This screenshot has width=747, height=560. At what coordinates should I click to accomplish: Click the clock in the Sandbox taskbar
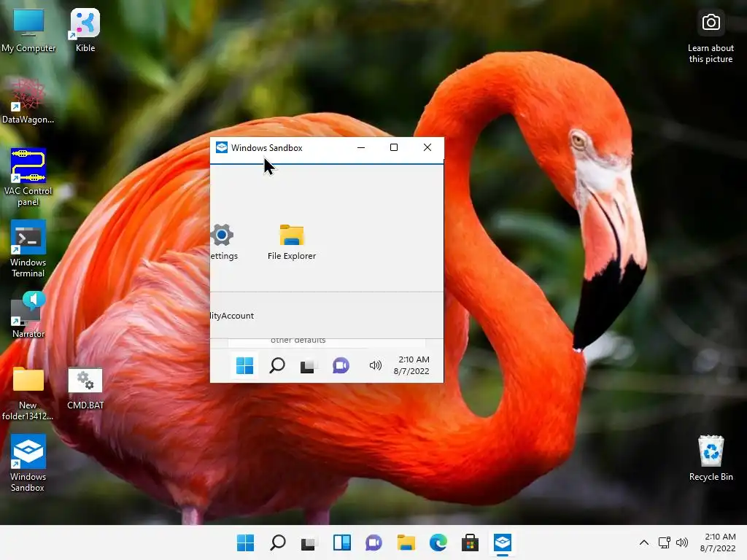tap(412, 365)
